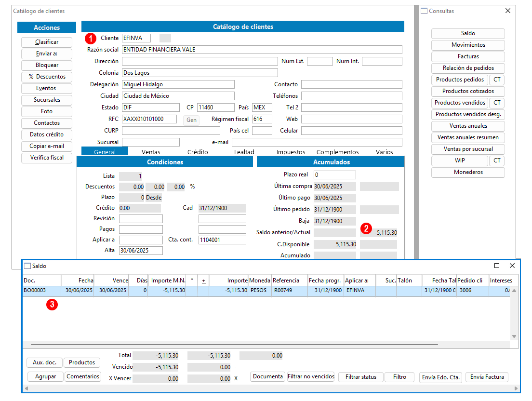Close the Saldo window

pos(512,266)
